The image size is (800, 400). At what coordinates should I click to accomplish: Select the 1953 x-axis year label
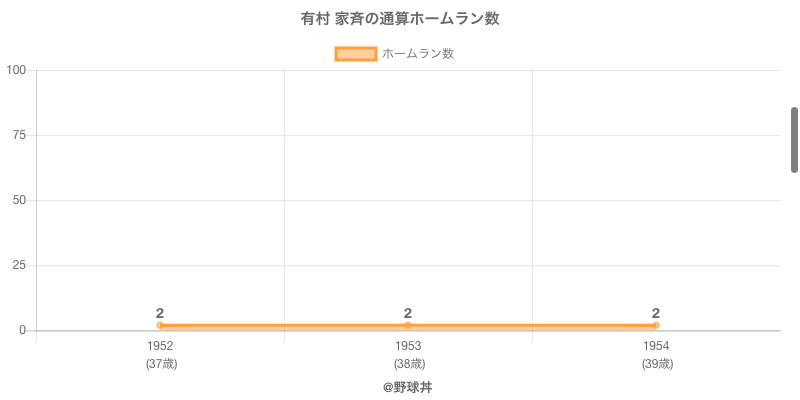tap(408, 346)
